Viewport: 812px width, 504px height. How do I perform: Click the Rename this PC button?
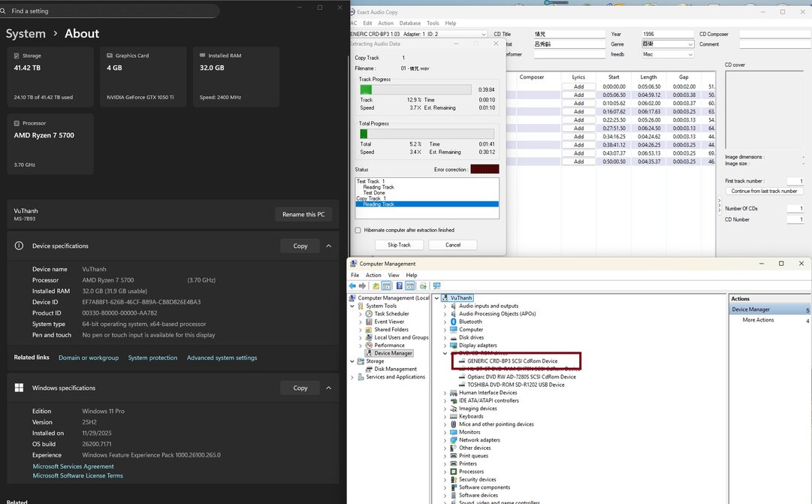pyautogui.click(x=303, y=215)
